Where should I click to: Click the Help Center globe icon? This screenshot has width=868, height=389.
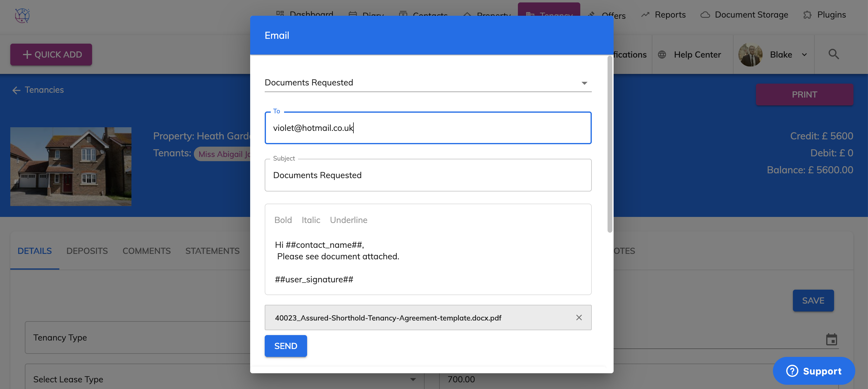point(662,55)
